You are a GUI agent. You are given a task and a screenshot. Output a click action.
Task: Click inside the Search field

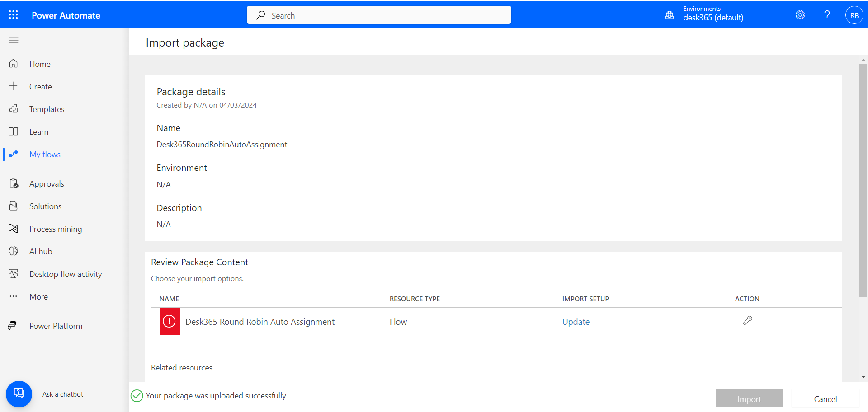click(379, 15)
